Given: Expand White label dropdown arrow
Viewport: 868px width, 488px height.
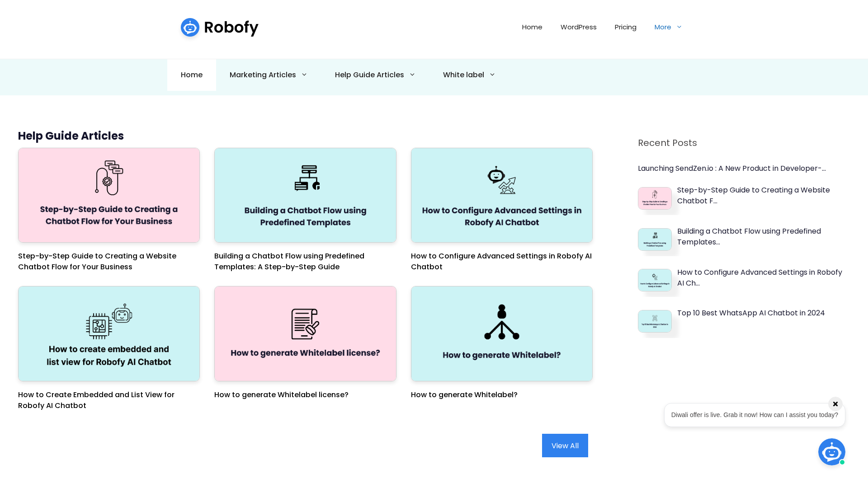Looking at the screenshot, I should coord(492,75).
